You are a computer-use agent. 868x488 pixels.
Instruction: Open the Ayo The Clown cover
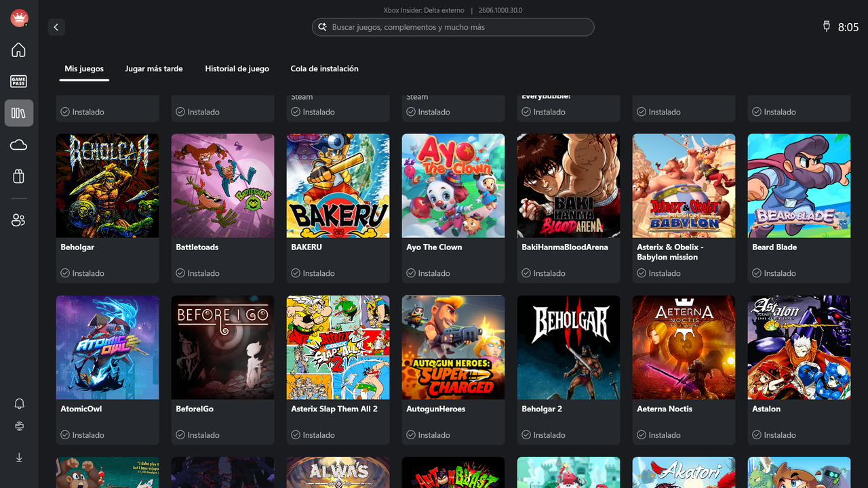point(454,186)
